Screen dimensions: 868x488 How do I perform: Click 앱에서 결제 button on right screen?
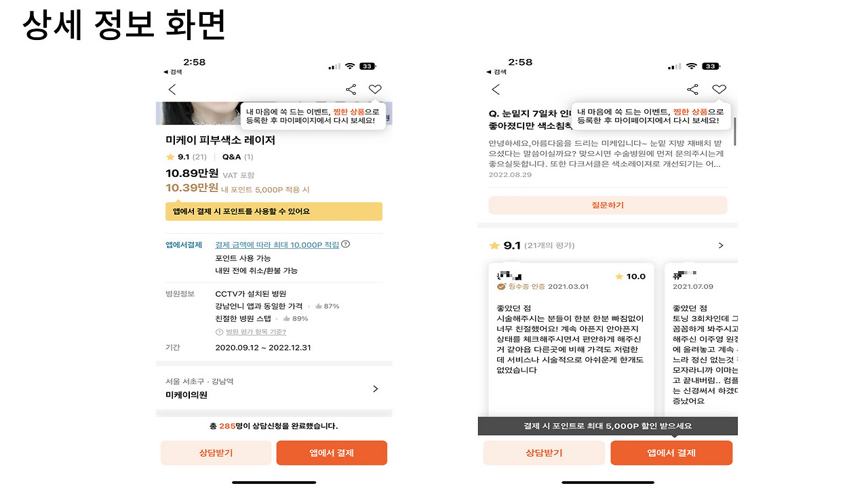click(x=671, y=453)
